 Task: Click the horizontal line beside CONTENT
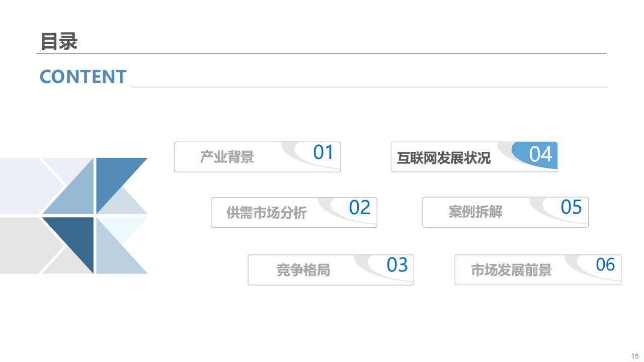369,87
